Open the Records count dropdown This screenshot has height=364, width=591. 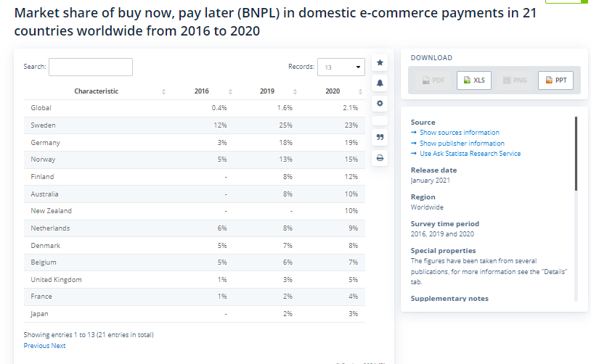pos(341,67)
